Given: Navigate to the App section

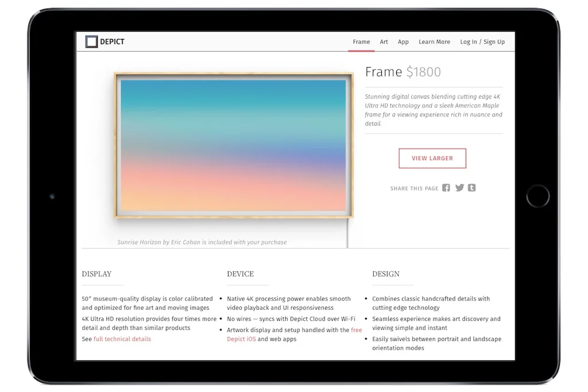Looking at the screenshot, I should point(403,41).
